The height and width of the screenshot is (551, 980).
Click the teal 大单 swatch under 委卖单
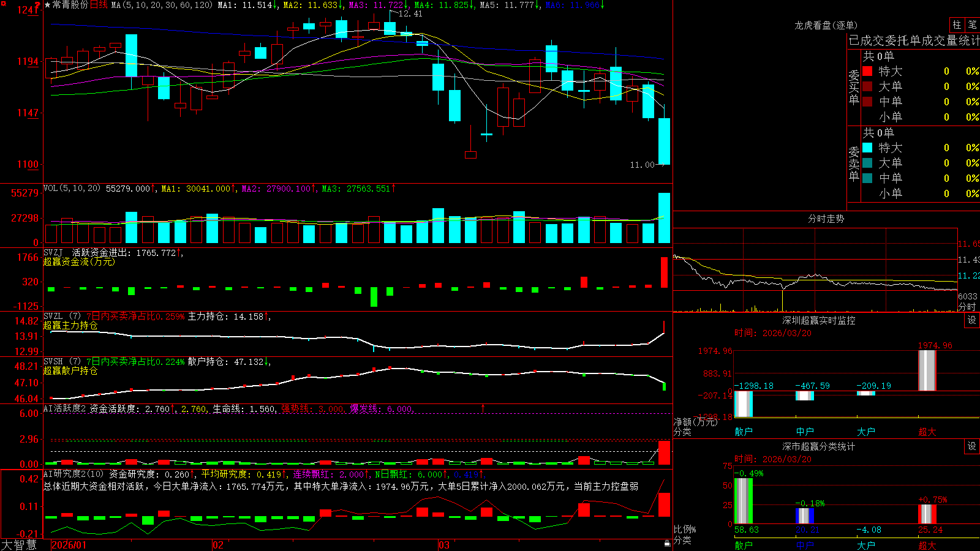click(867, 163)
